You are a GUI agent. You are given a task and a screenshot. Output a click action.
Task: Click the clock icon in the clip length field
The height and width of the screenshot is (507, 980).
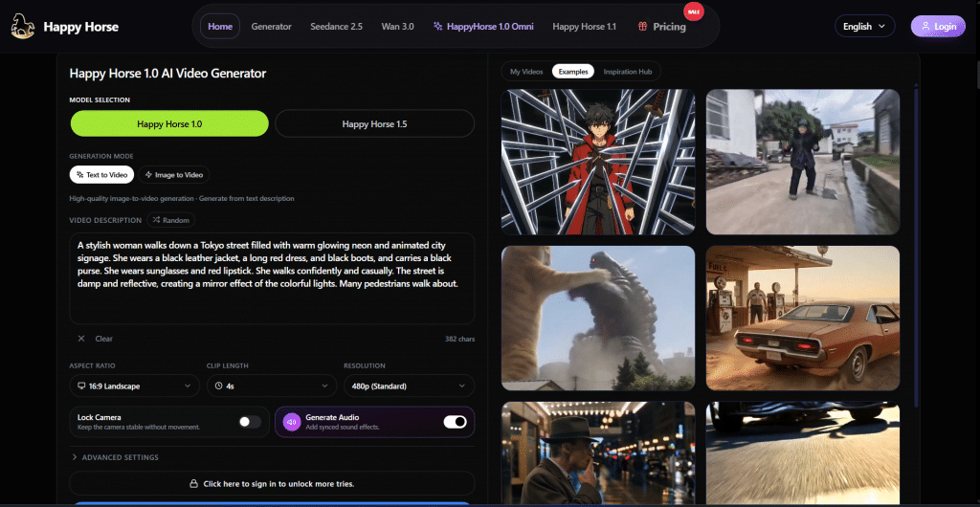pyautogui.click(x=219, y=386)
